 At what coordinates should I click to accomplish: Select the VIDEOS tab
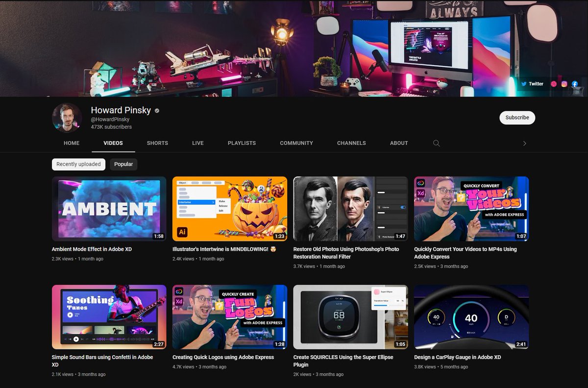113,143
